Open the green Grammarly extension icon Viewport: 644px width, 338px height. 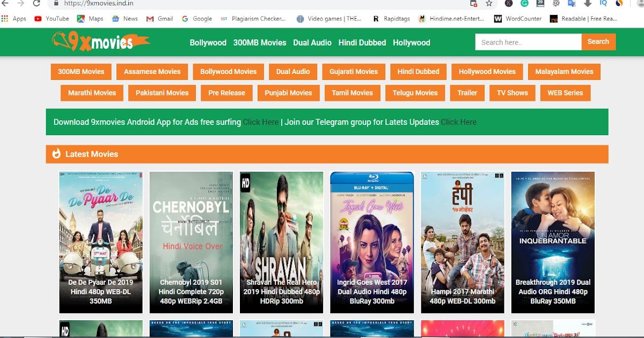[524, 3]
